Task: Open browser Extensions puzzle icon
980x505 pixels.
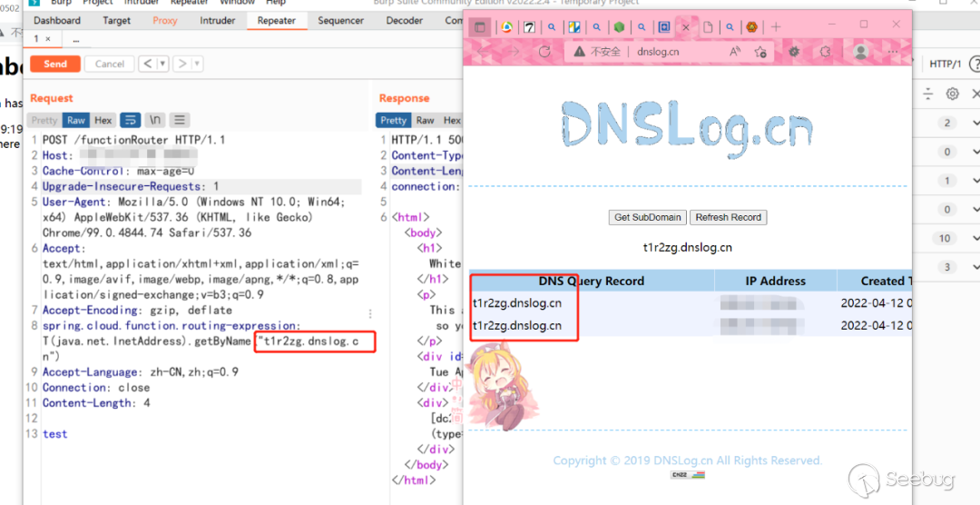Action: tap(826, 51)
